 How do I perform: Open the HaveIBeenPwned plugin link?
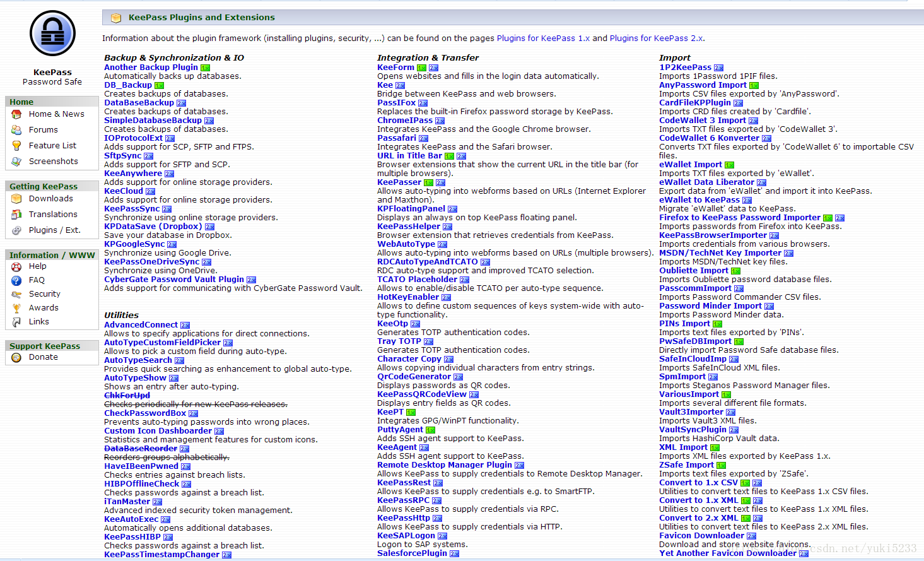[x=141, y=466]
